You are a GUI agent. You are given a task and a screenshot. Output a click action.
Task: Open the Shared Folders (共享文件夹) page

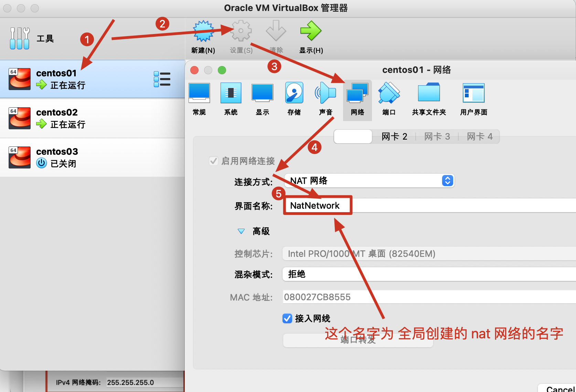(x=429, y=100)
